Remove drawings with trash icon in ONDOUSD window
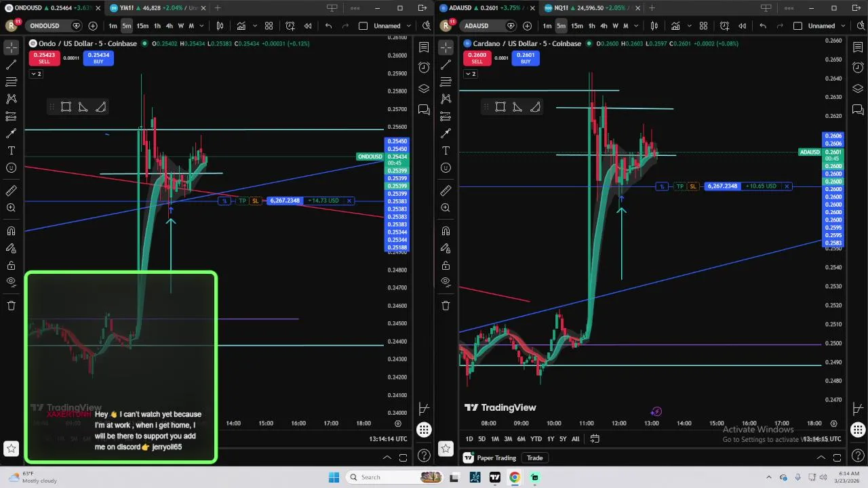Viewport: 868px width, 488px height. point(11,306)
